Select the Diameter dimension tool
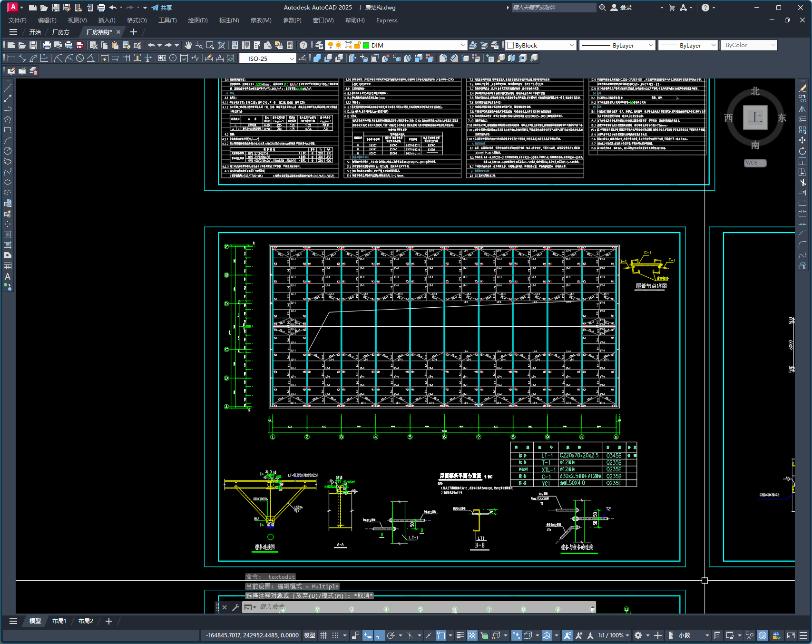The width and height of the screenshot is (812, 644). (80, 58)
